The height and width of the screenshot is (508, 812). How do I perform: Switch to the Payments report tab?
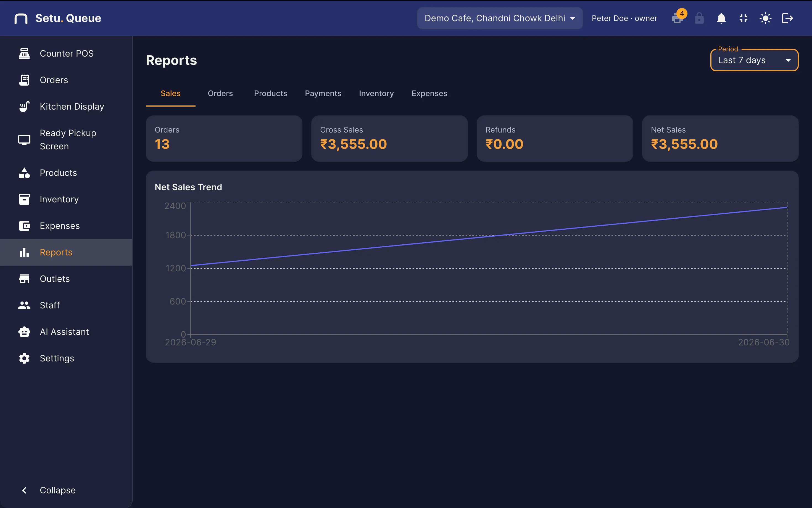pos(323,93)
